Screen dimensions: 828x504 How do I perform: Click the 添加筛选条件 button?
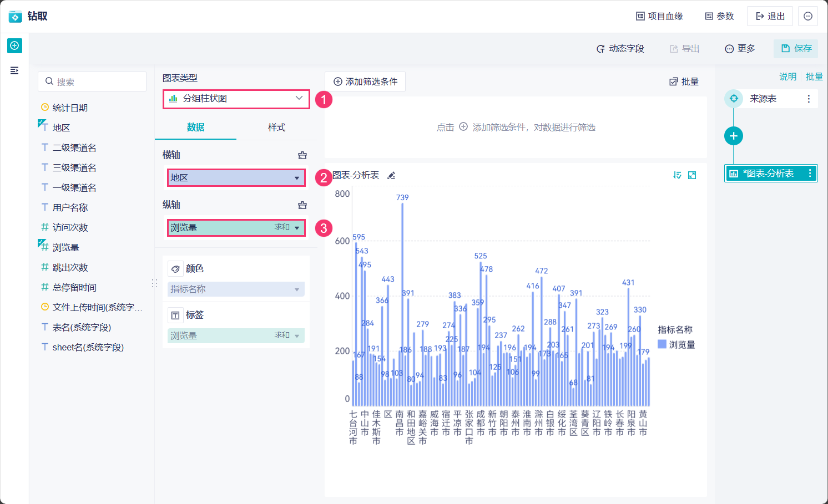[365, 82]
